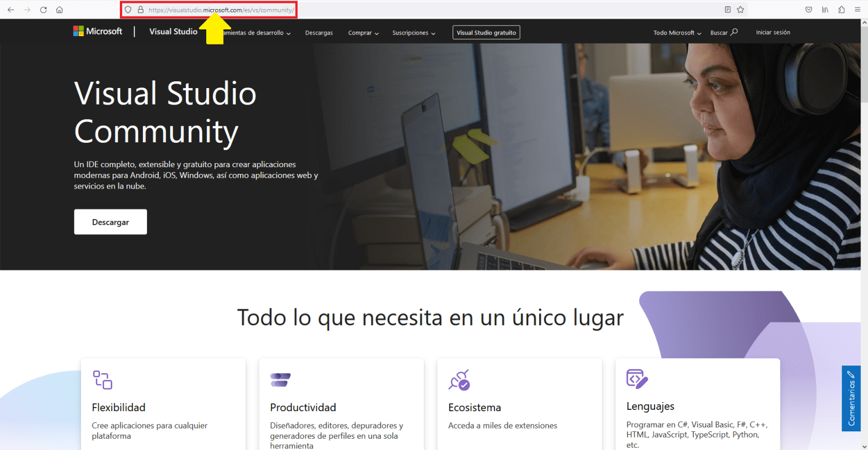Open the Firefox library icon
868x450 pixels.
[826, 9]
